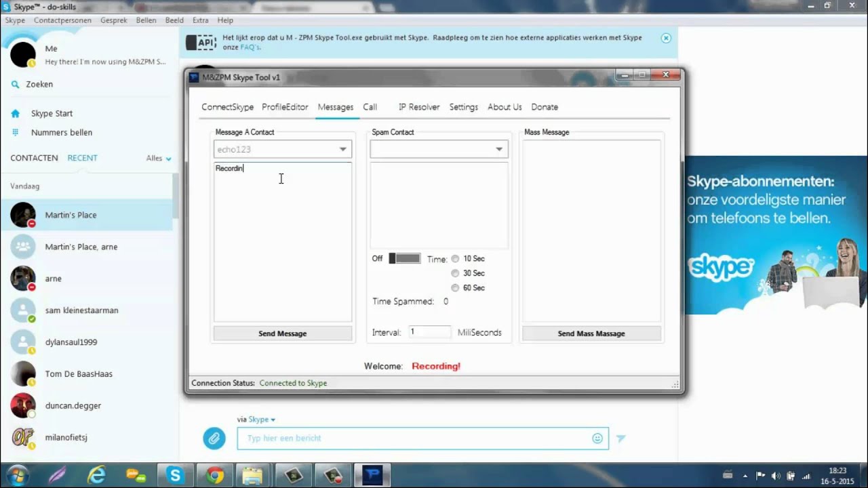Viewport: 868px width, 488px height.
Task: Click the arne contact avatar
Action: pyautogui.click(x=23, y=279)
